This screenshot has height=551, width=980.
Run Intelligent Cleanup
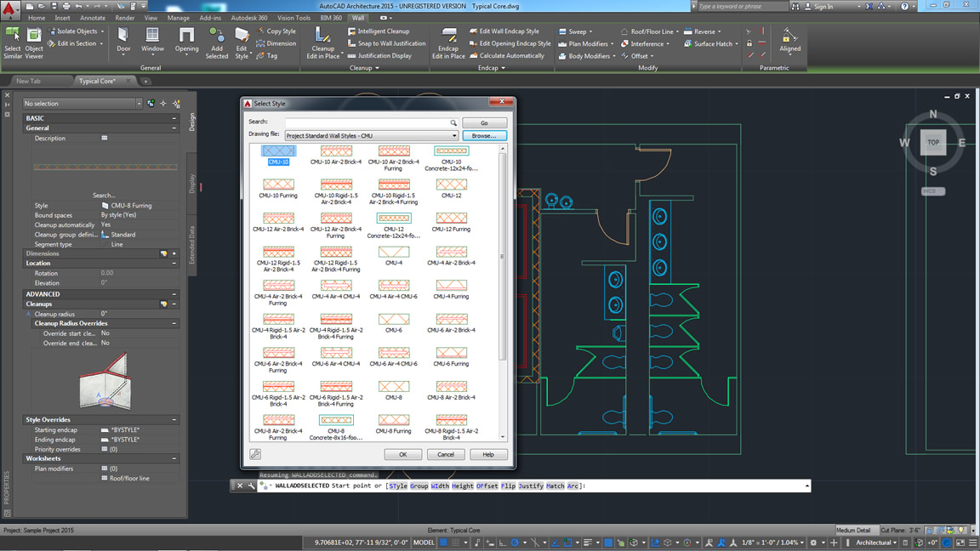pos(378,31)
